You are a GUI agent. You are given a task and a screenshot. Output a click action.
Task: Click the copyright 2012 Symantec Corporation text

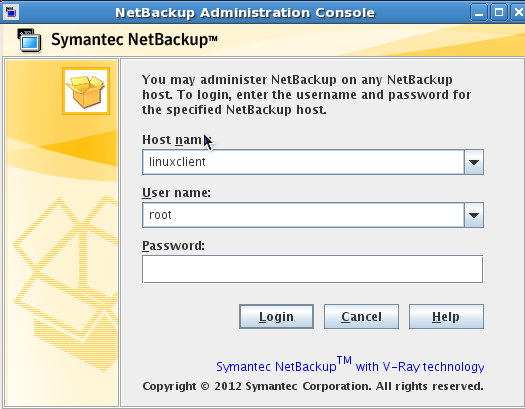(313, 386)
